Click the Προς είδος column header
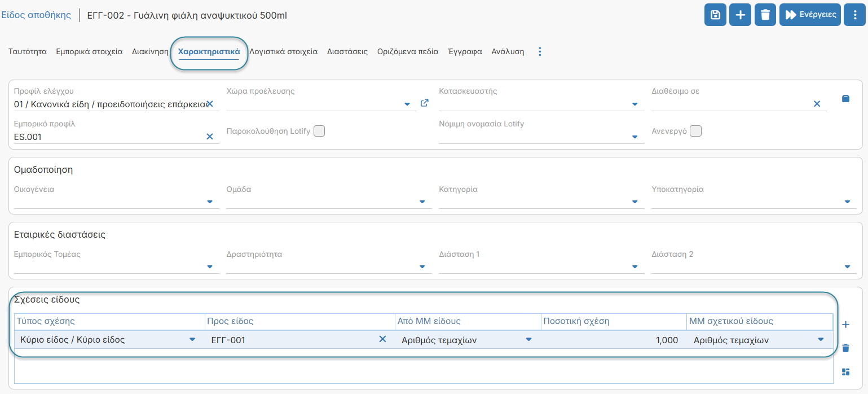This screenshot has width=868, height=394. [x=300, y=321]
